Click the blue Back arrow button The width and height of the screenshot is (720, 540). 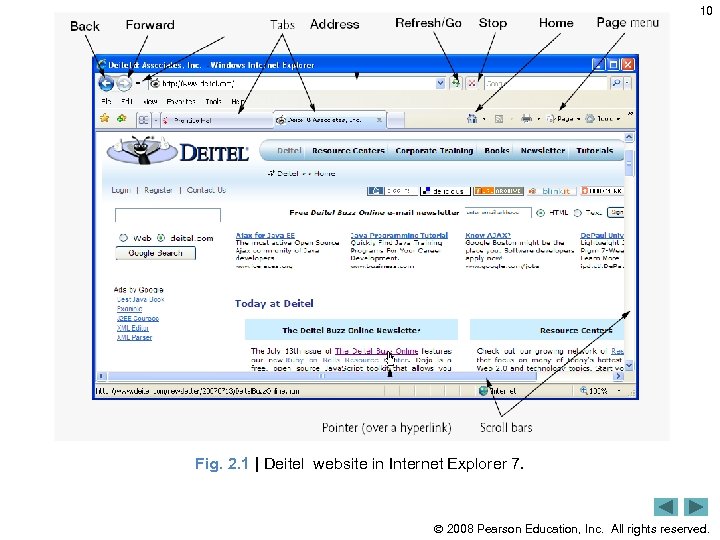(106, 84)
